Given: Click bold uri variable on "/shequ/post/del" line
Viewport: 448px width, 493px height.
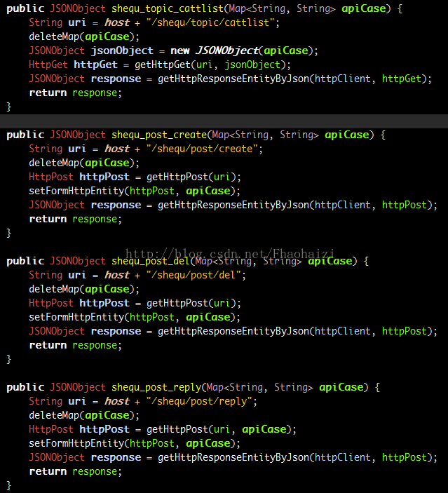Looking at the screenshot, I should (77, 275).
